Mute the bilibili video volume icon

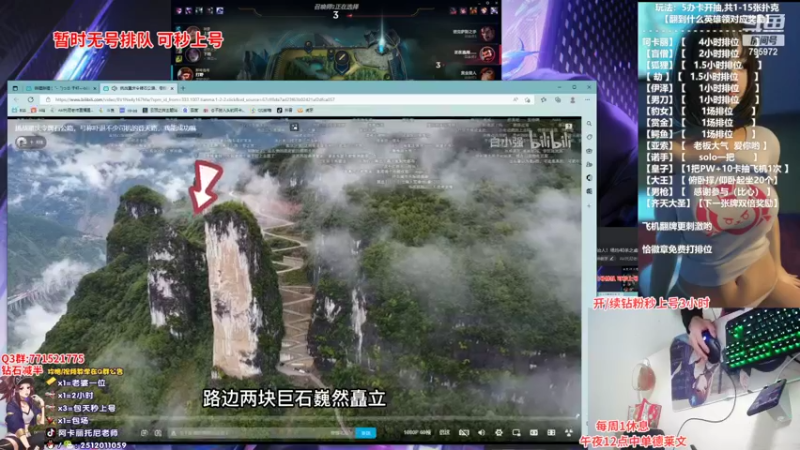pos(481,433)
